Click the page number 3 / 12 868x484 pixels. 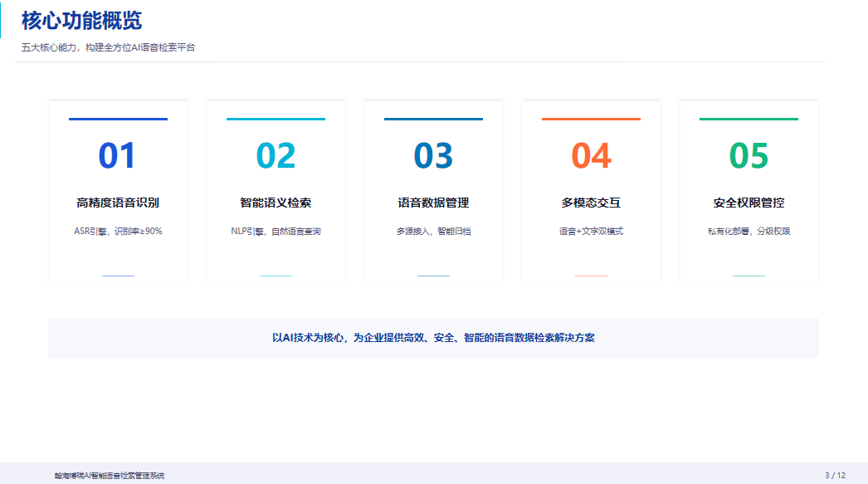pyautogui.click(x=836, y=476)
